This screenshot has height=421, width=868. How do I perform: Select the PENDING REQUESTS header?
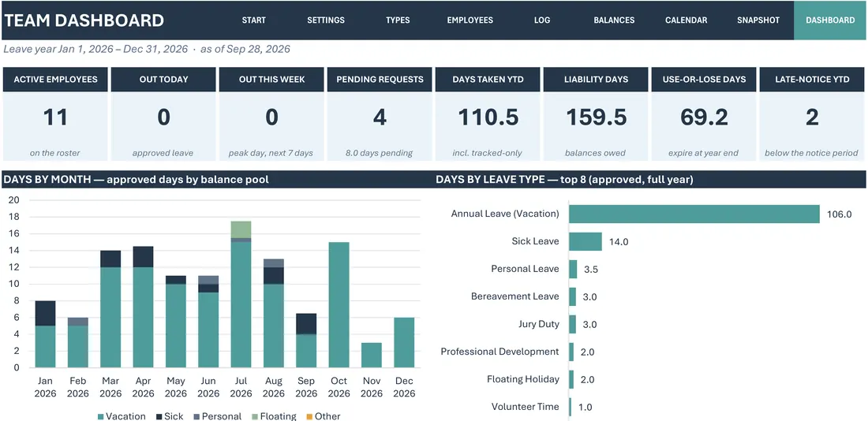coord(380,79)
